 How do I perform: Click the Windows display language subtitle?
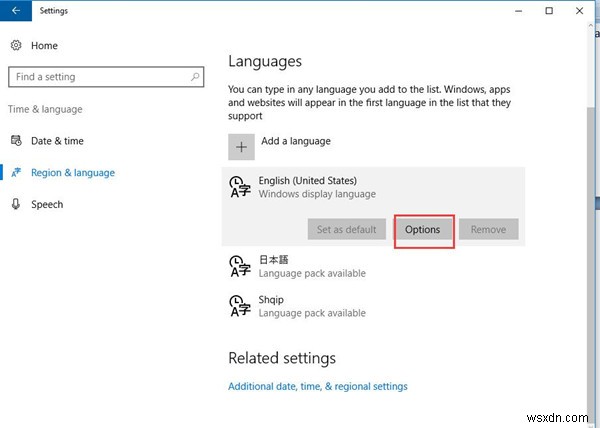(x=317, y=194)
